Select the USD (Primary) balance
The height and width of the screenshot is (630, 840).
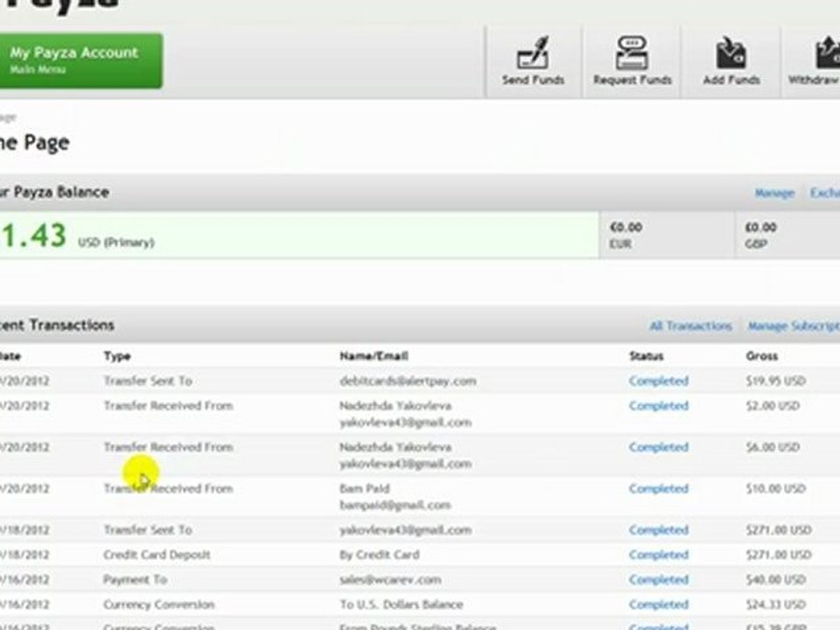tap(299, 234)
